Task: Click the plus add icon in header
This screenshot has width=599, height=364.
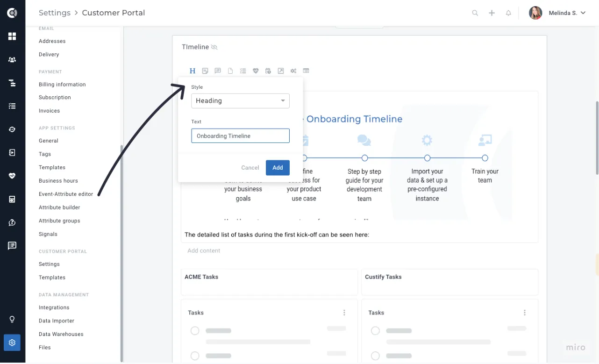Action: [492, 13]
